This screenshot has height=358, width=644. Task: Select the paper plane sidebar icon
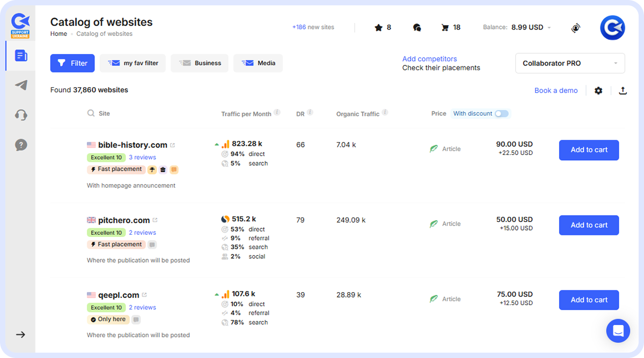[20, 85]
